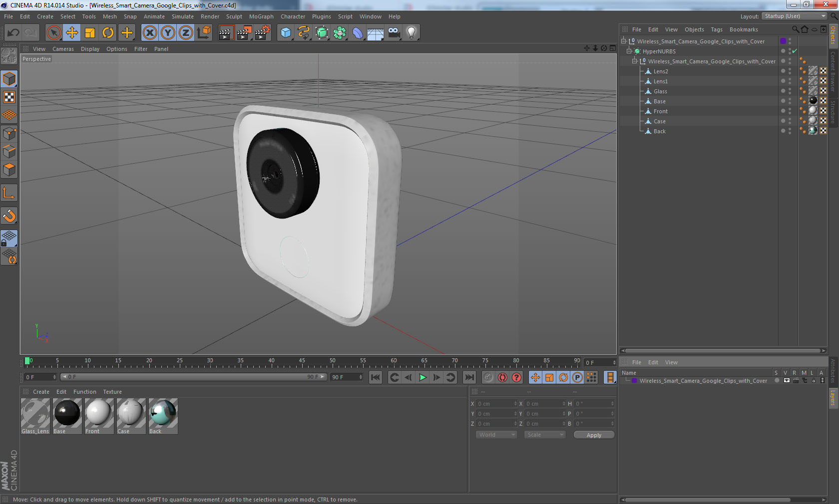Click the current frame input field
The width and height of the screenshot is (839, 504).
point(600,362)
